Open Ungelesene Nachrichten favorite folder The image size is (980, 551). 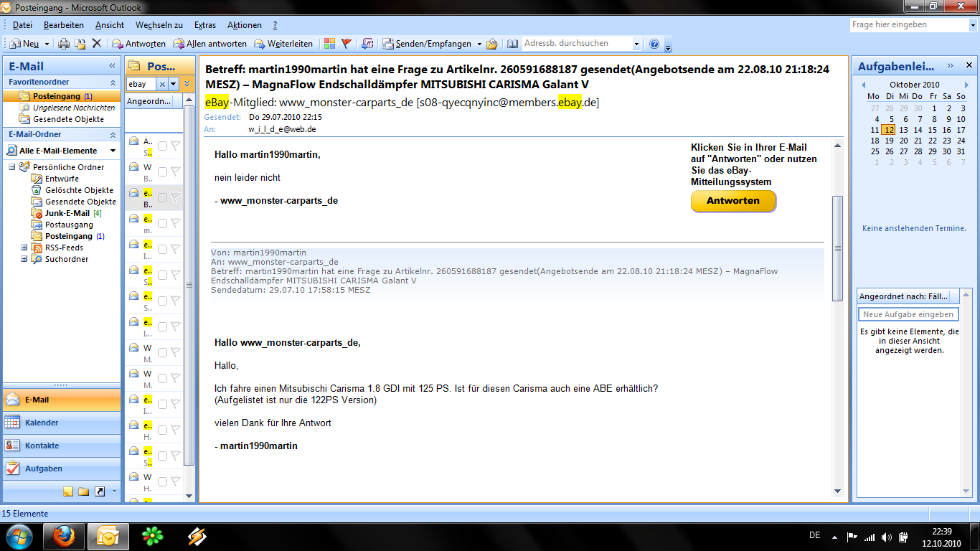(67, 108)
